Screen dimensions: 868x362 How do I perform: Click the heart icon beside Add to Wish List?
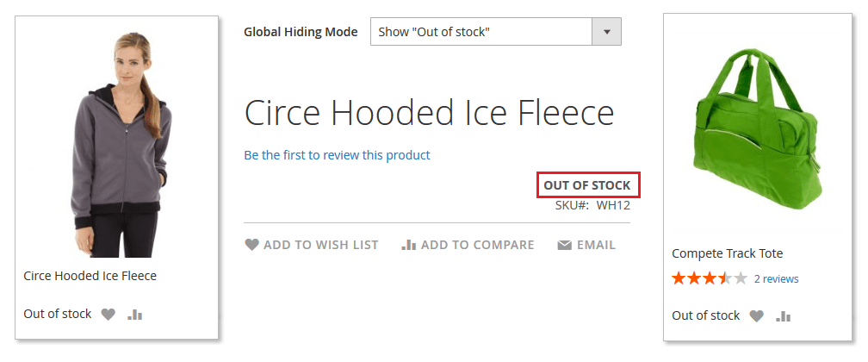(x=251, y=245)
